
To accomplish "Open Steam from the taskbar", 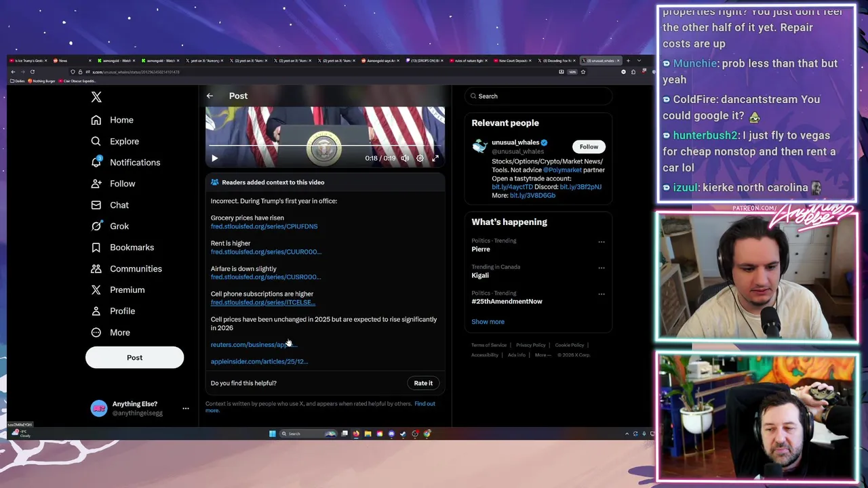I will pos(403,434).
